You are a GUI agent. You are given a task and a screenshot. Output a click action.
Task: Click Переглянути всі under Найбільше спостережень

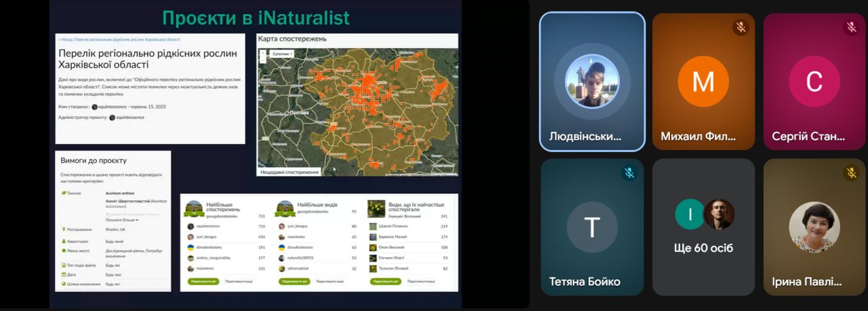203,280
